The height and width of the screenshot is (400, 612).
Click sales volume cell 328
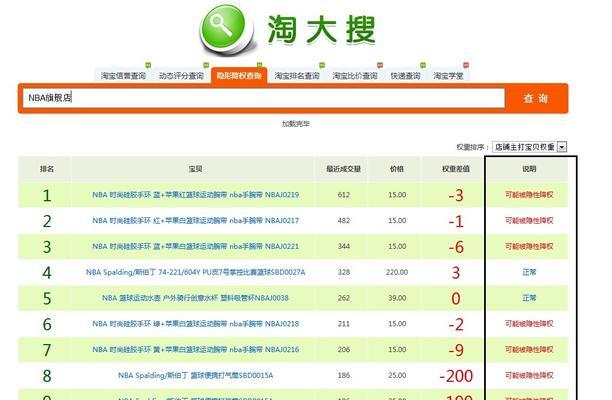click(343, 272)
